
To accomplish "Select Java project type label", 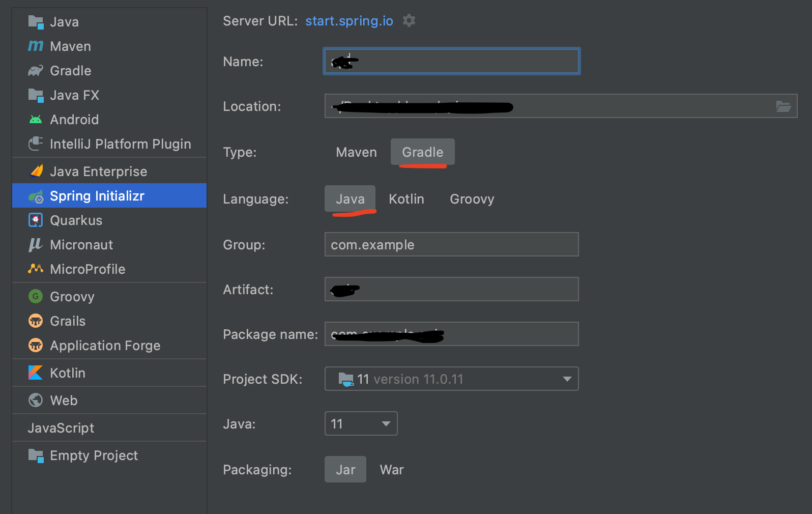I will [64, 22].
